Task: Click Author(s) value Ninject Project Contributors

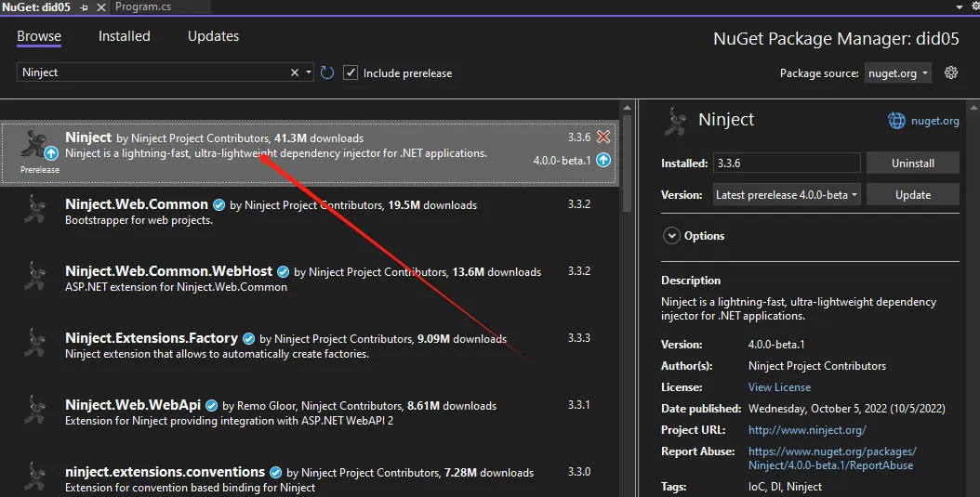Action: click(x=817, y=366)
